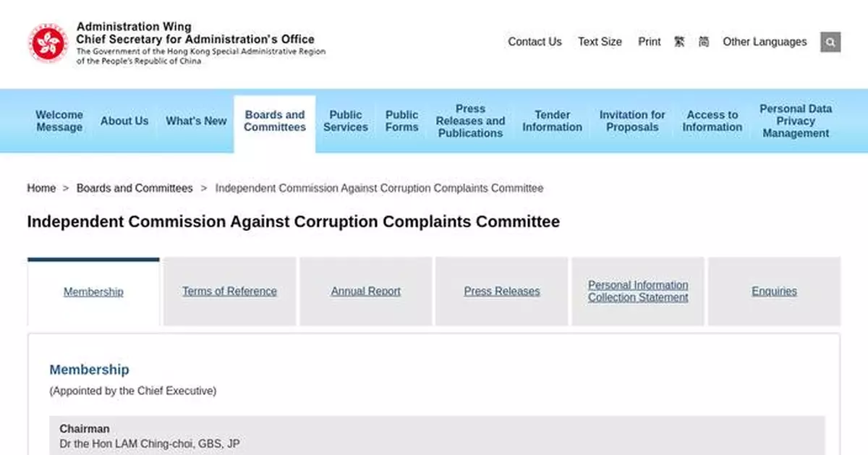Switch to Simplified Chinese with 简

point(702,42)
